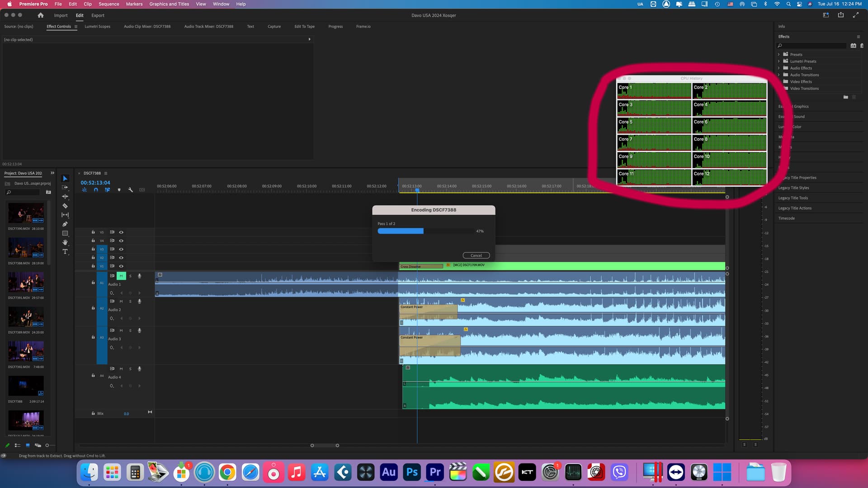This screenshot has height=488, width=868.
Task: Click accelerated effects filter icon
Action: pyautogui.click(x=853, y=46)
